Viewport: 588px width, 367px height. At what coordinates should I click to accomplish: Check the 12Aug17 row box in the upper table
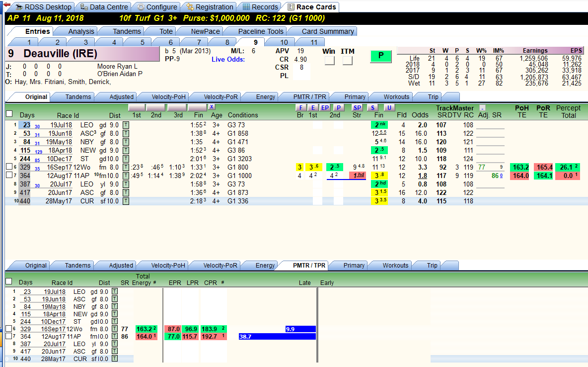(9, 175)
